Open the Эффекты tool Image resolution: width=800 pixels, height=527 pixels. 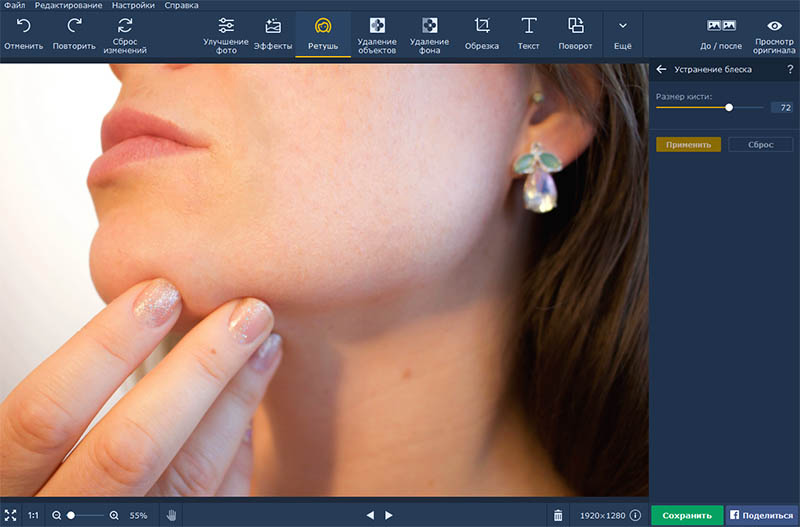point(272,27)
